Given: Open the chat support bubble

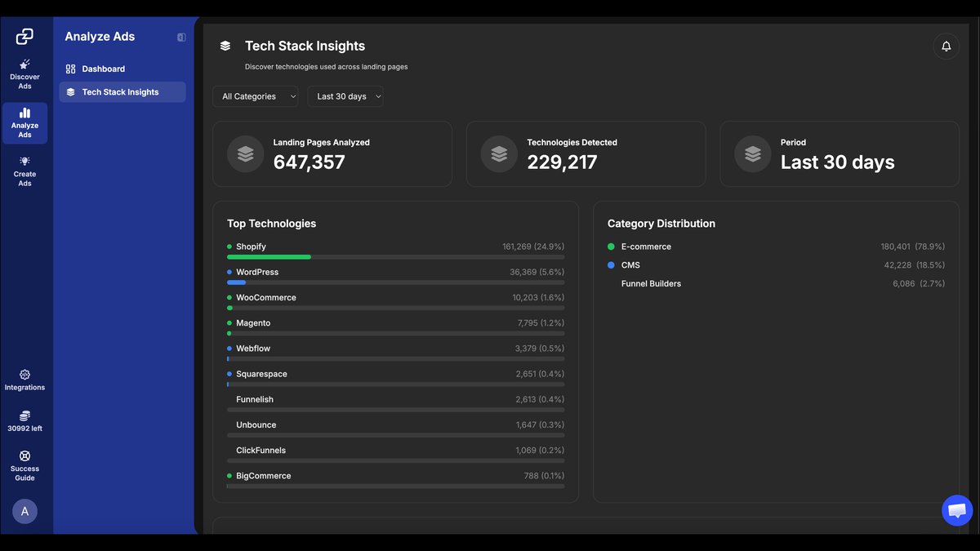Looking at the screenshot, I should [957, 510].
